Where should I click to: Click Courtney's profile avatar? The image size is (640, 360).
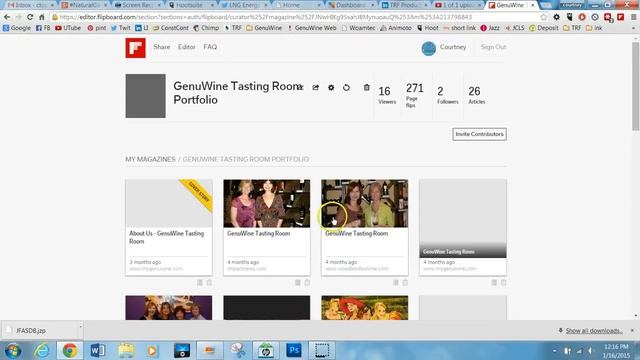pyautogui.click(x=429, y=49)
